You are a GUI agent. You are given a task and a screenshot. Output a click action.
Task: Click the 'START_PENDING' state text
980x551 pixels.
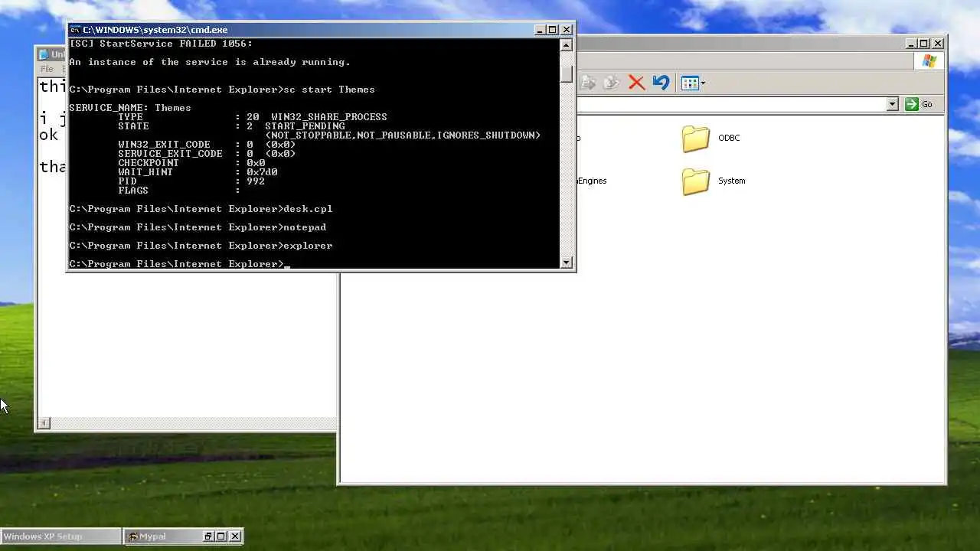click(x=305, y=126)
